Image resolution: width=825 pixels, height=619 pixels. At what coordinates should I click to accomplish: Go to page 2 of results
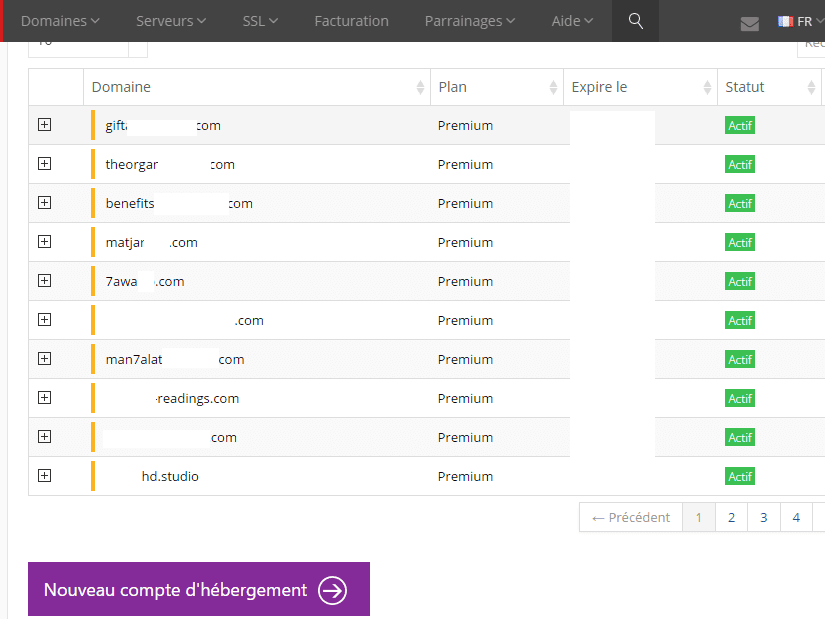click(731, 517)
